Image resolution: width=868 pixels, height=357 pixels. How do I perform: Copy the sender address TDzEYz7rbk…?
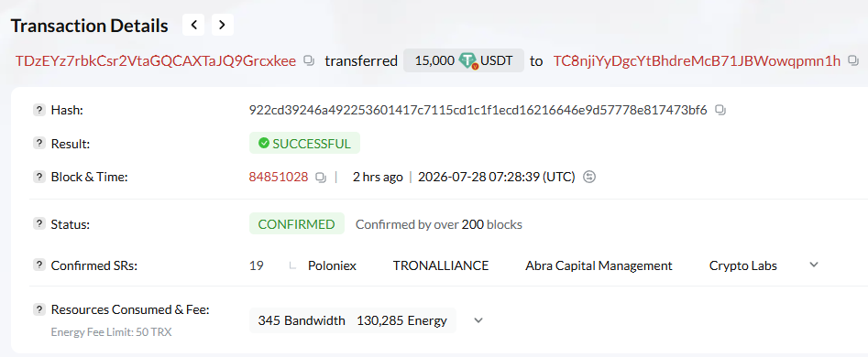[x=310, y=60]
